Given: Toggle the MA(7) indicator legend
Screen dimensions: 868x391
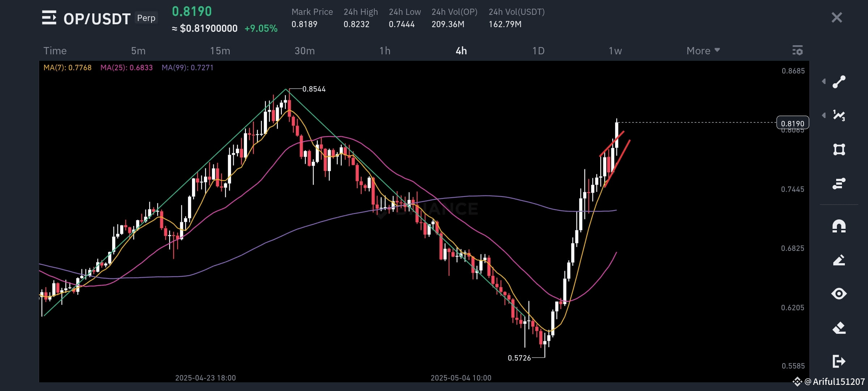Looking at the screenshot, I should click(x=67, y=67).
